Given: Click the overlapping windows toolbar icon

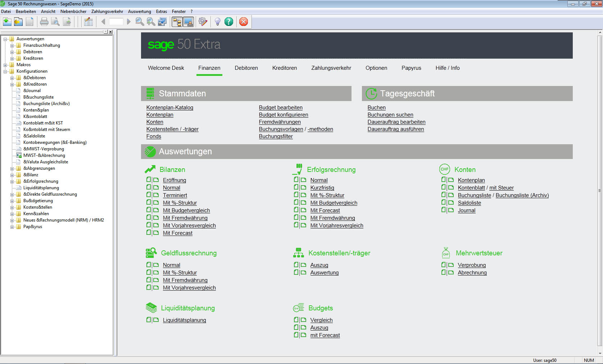Looking at the screenshot, I should (162, 22).
